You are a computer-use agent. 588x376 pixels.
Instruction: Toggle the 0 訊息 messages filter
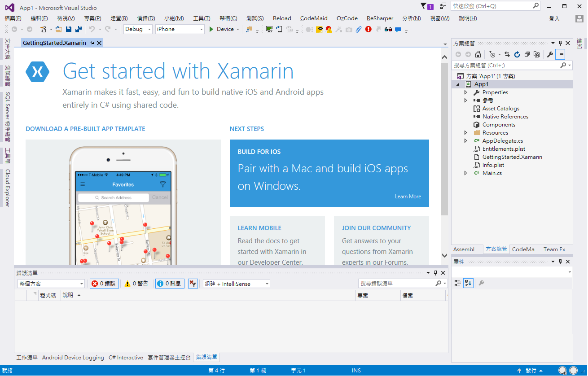(170, 284)
